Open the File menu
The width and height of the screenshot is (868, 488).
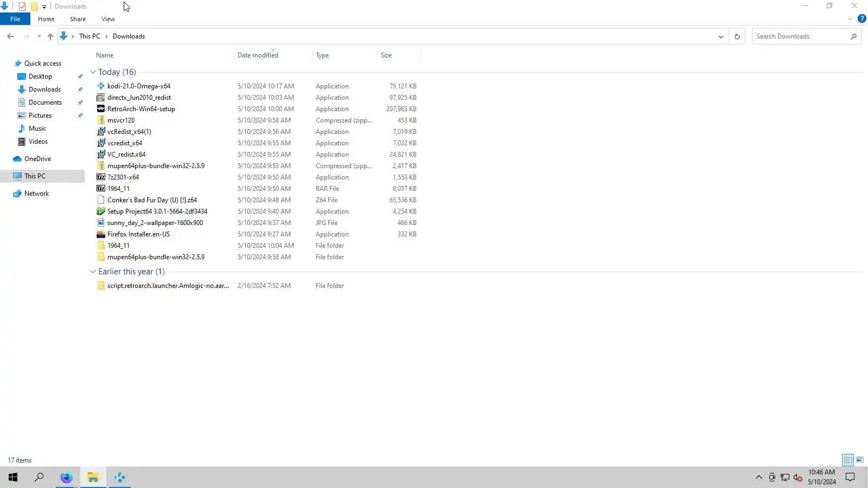point(15,19)
